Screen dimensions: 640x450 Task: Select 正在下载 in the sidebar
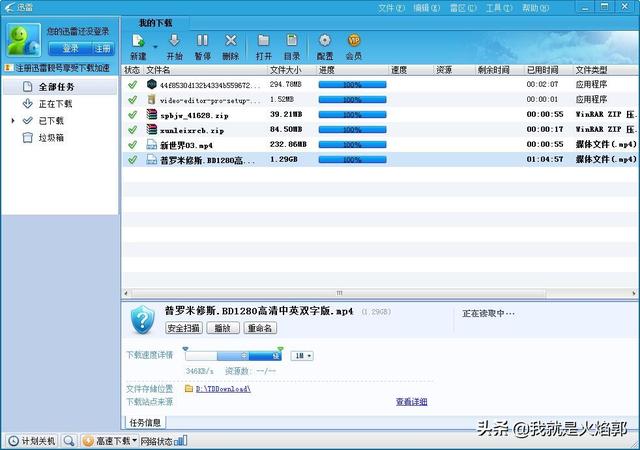click(56, 104)
